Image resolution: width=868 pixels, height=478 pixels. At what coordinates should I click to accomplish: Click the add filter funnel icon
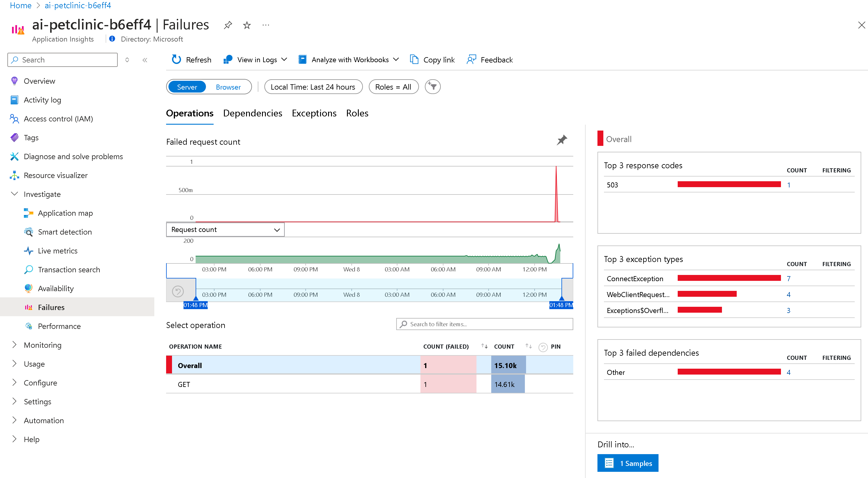(x=433, y=87)
